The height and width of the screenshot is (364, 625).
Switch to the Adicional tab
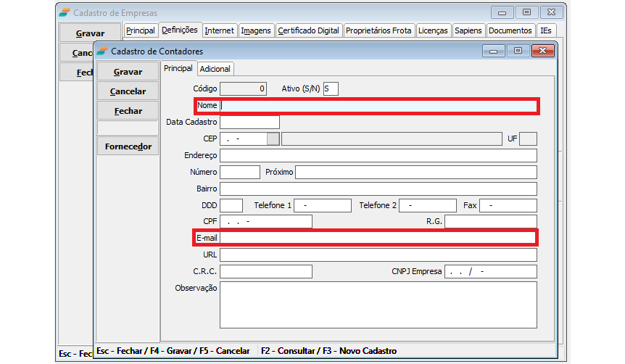215,69
